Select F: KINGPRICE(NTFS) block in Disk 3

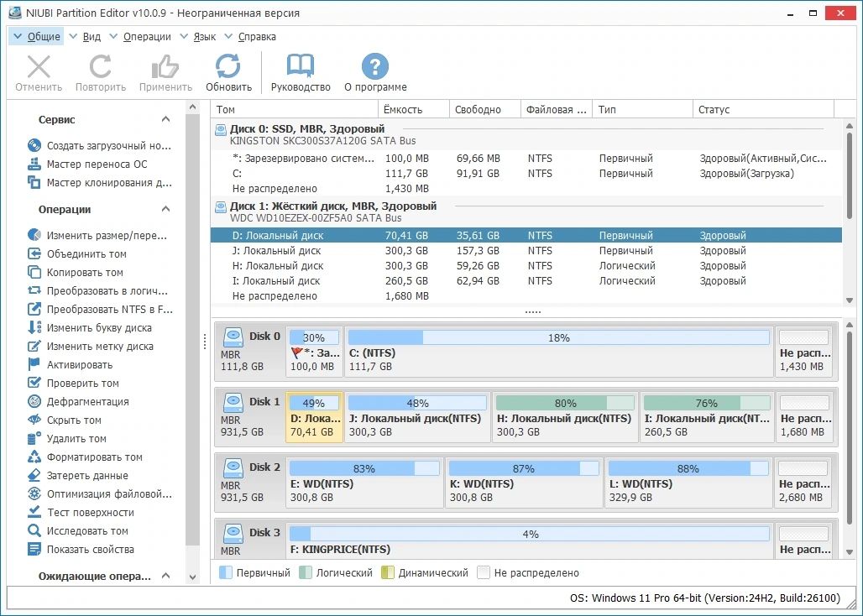(530, 541)
